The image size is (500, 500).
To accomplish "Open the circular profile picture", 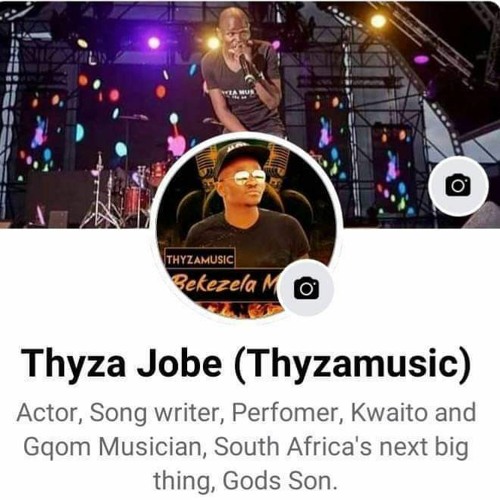I will [x=246, y=227].
